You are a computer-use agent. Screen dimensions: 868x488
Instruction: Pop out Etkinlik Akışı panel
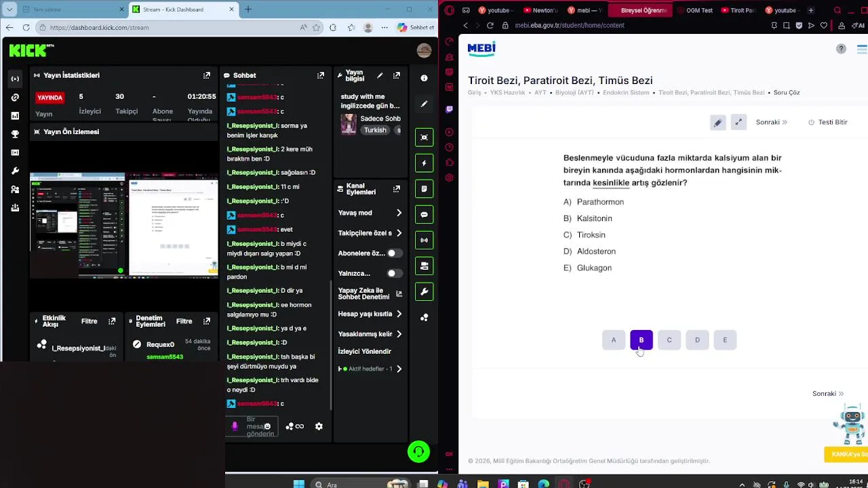[112, 321]
